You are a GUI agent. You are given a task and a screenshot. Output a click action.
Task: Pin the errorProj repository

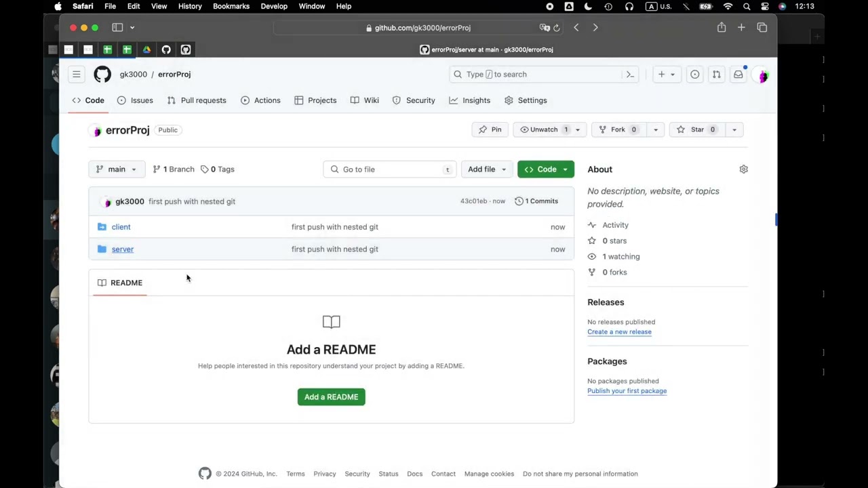(x=490, y=129)
